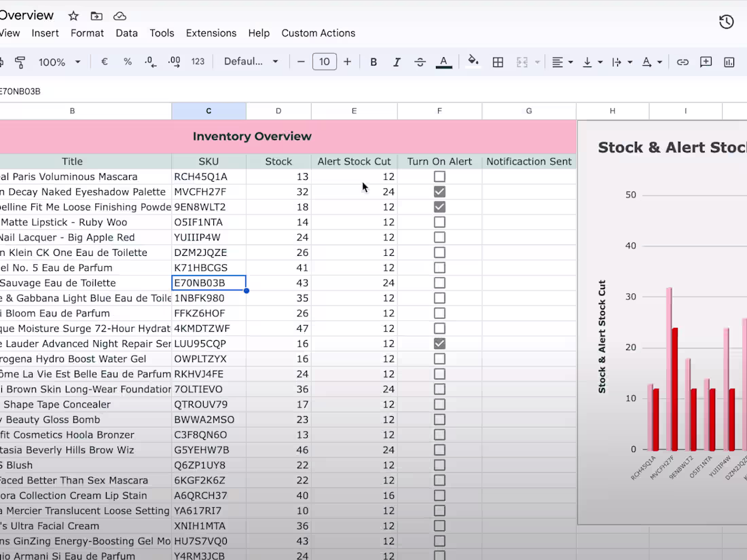Open the Extensions menu
This screenshot has height=560, width=747.
pyautogui.click(x=211, y=33)
